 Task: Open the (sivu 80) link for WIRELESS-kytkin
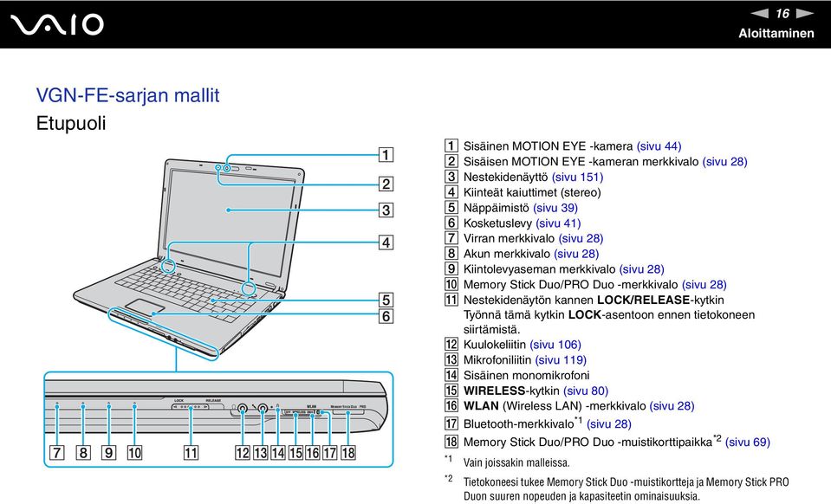[586, 391]
